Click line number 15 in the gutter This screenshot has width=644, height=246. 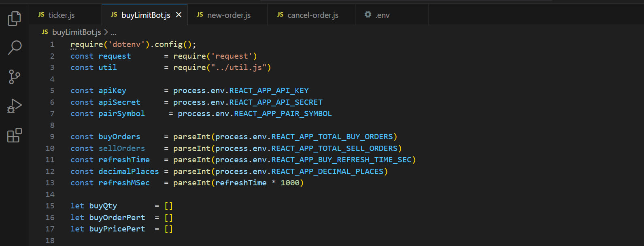click(x=50, y=206)
